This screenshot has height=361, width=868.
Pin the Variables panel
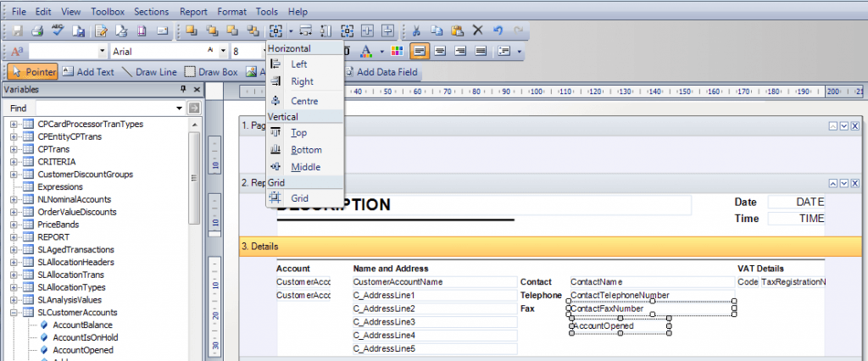click(x=183, y=90)
